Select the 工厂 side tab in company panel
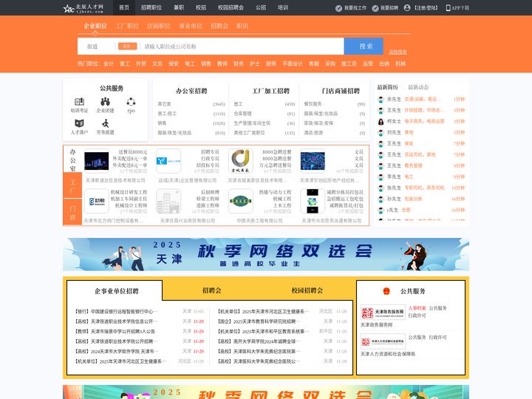 [x=72, y=185]
